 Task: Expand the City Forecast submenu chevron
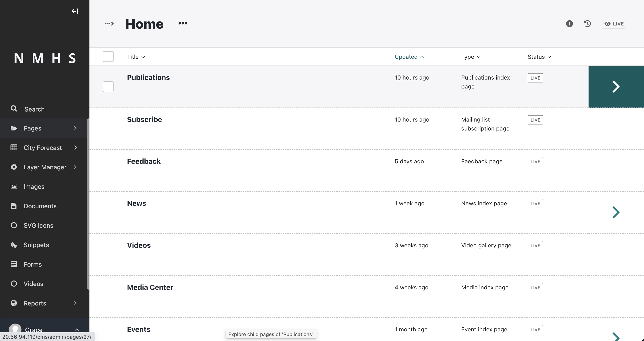tap(76, 148)
